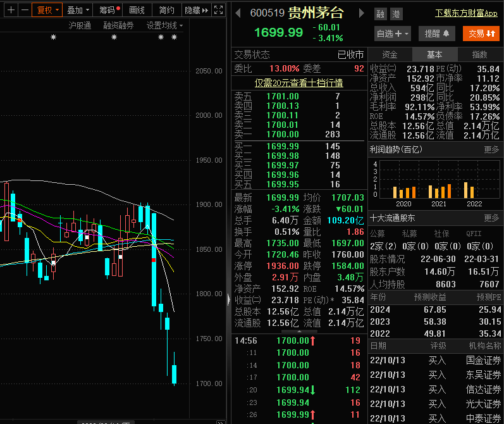
Task: Click the 2020 profit trend bars
Action: 404,192
